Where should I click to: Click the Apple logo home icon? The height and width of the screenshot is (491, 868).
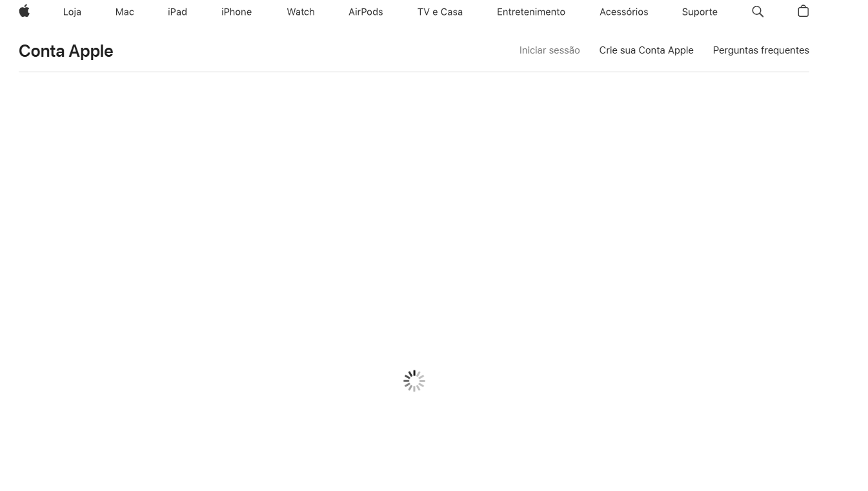pos(25,11)
